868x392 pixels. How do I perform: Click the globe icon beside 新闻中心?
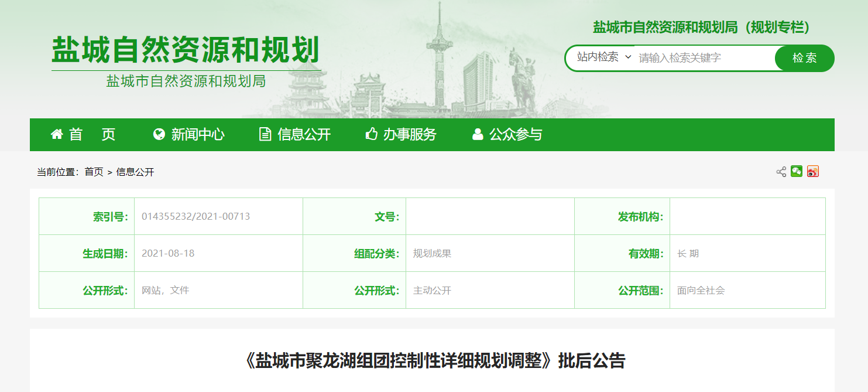[159, 135]
